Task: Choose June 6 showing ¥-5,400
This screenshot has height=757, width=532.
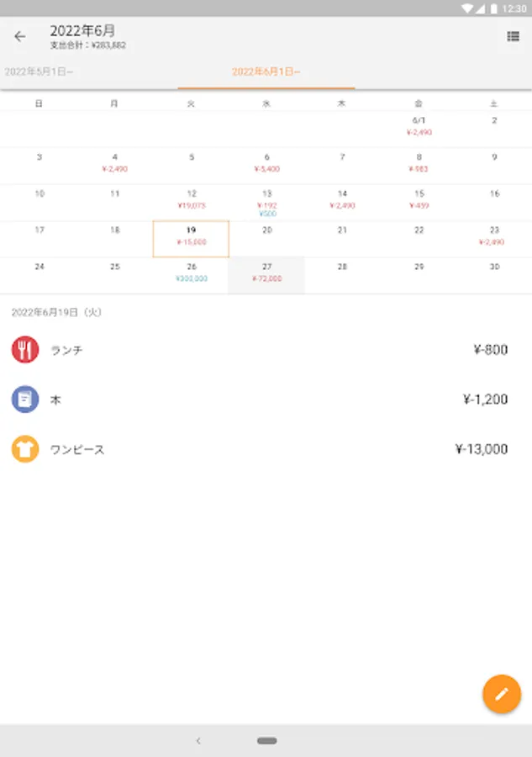Action: tap(266, 165)
